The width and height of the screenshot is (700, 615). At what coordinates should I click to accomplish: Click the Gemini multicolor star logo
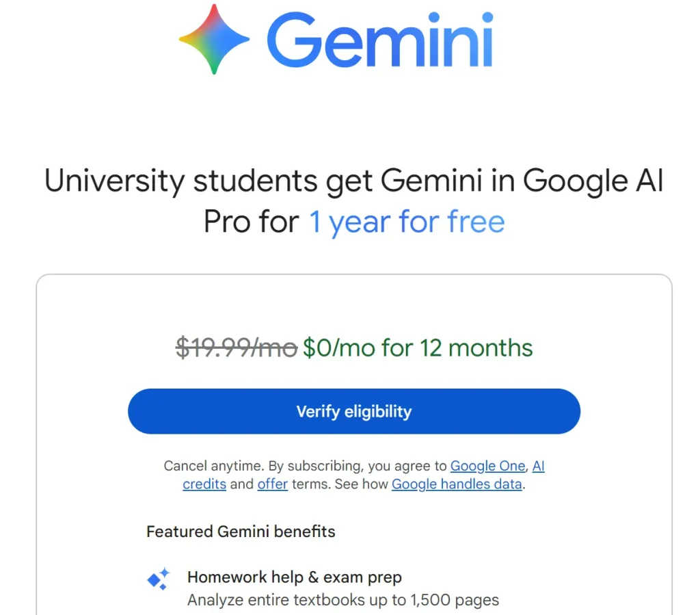click(x=214, y=39)
